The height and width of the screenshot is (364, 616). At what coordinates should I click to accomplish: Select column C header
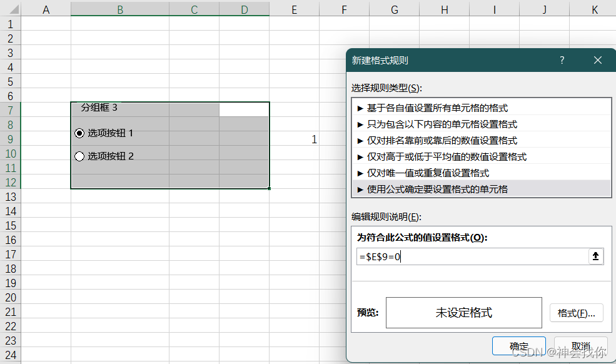pyautogui.click(x=194, y=9)
